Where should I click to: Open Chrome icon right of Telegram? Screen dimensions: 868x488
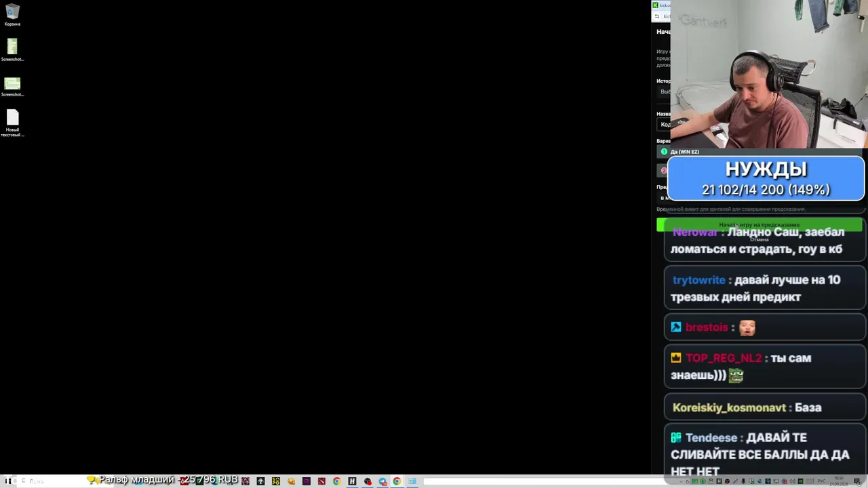click(x=397, y=481)
